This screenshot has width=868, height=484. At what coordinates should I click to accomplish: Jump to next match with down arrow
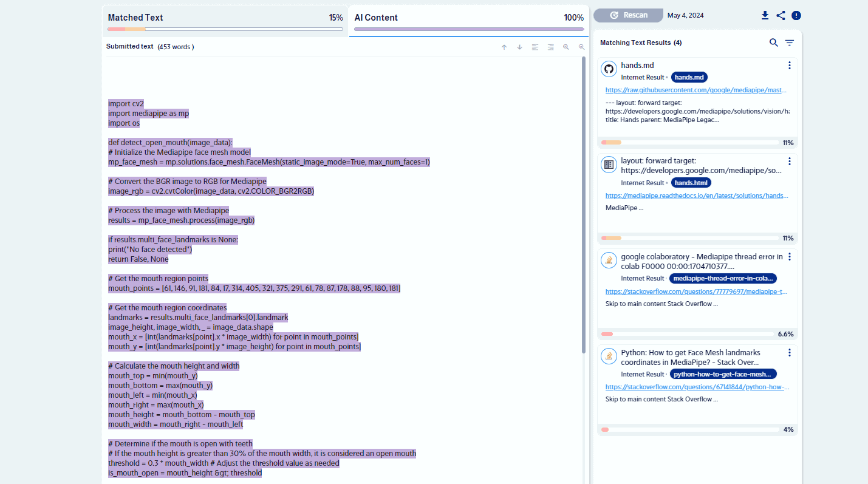519,47
